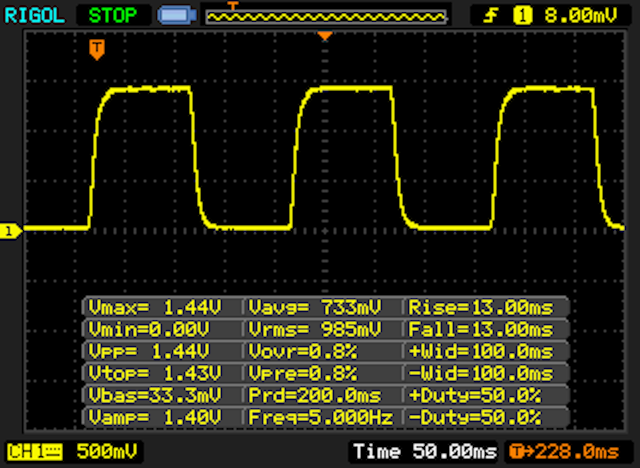Click the Prd=200.0ms measurement
640x468 pixels.
tap(315, 395)
